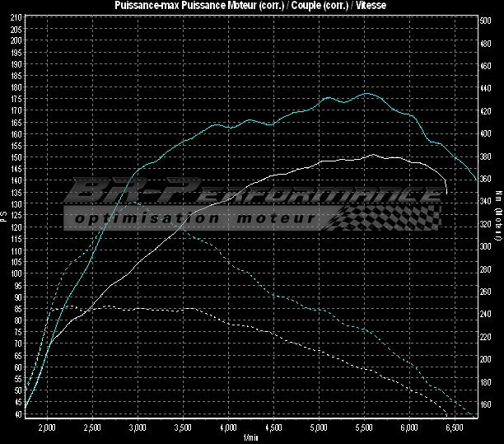Click the 2,000 tick on the rpm axis
This screenshot has height=444, width=504.
tap(47, 428)
